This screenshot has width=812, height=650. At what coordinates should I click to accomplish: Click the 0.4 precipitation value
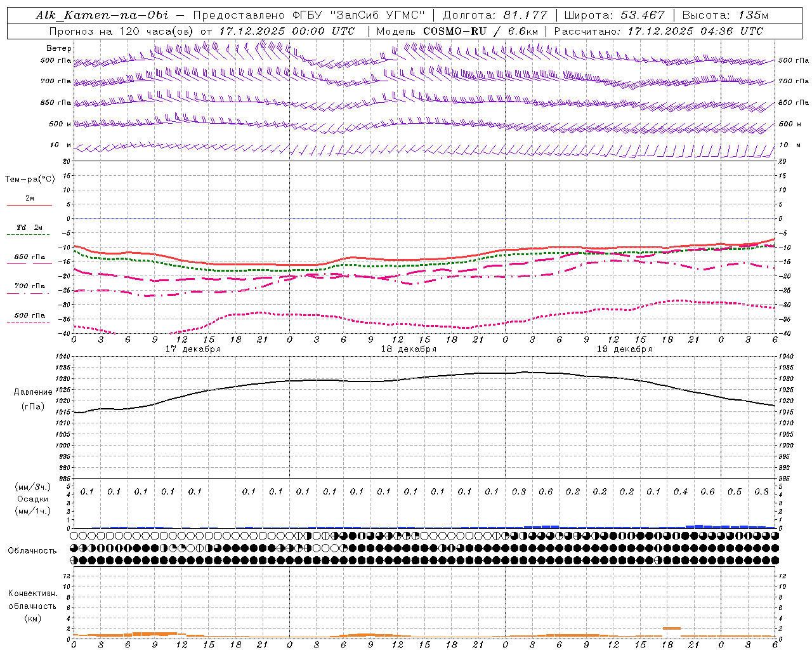coord(681,492)
